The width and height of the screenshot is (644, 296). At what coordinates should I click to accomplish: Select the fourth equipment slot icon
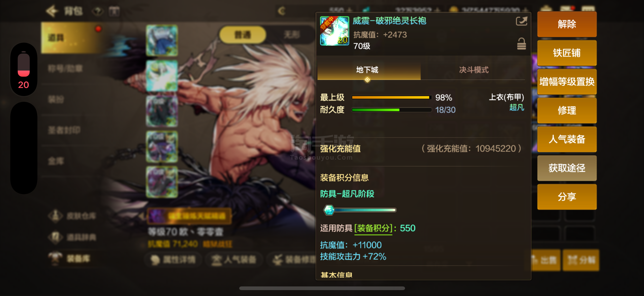pyautogui.click(x=162, y=147)
